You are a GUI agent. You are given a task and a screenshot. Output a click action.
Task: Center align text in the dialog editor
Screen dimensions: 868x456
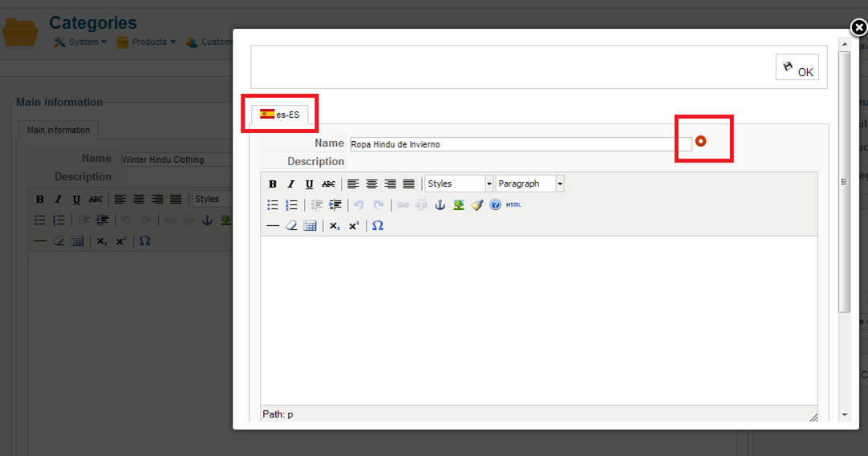click(x=371, y=184)
